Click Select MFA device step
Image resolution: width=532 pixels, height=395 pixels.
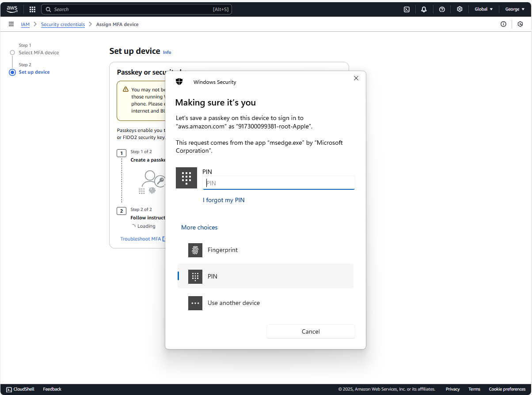coord(39,53)
